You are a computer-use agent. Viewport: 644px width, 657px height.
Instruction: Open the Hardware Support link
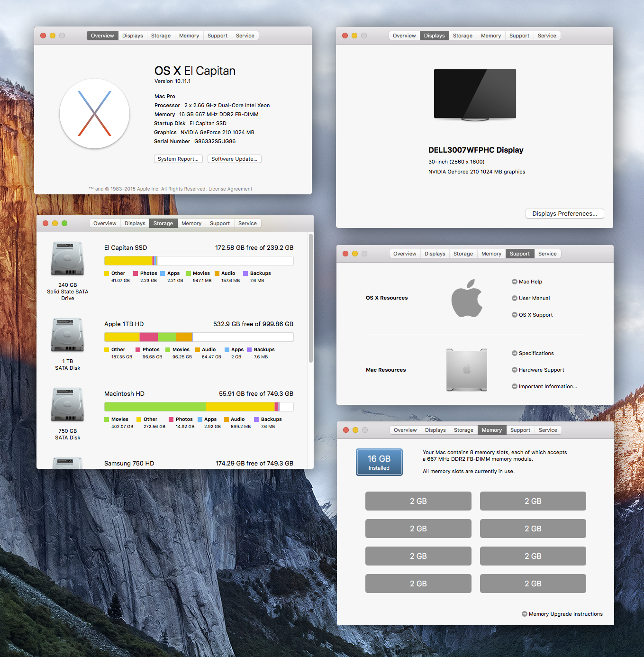[x=542, y=370]
